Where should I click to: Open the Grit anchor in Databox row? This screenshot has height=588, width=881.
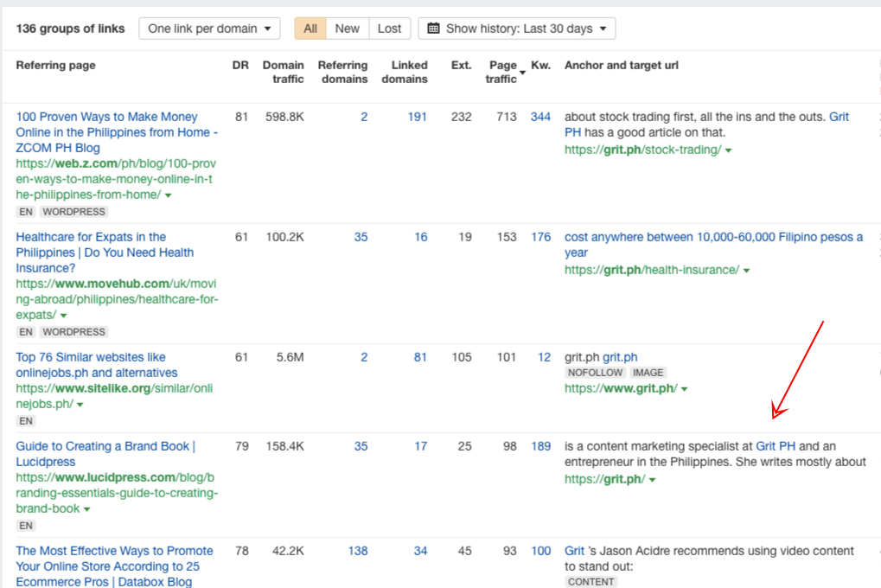(x=574, y=551)
